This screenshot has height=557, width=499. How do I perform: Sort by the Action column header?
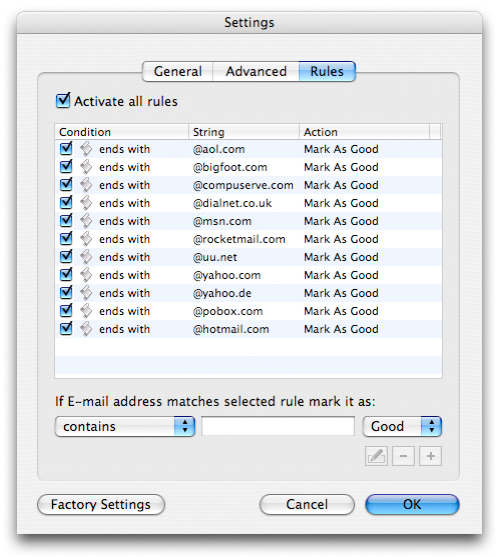[x=364, y=132]
